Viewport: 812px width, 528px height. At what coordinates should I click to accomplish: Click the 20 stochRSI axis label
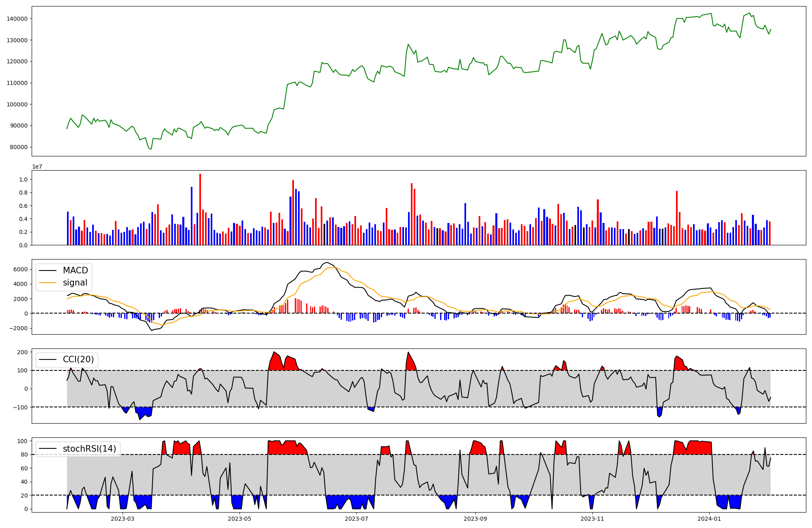(24, 496)
